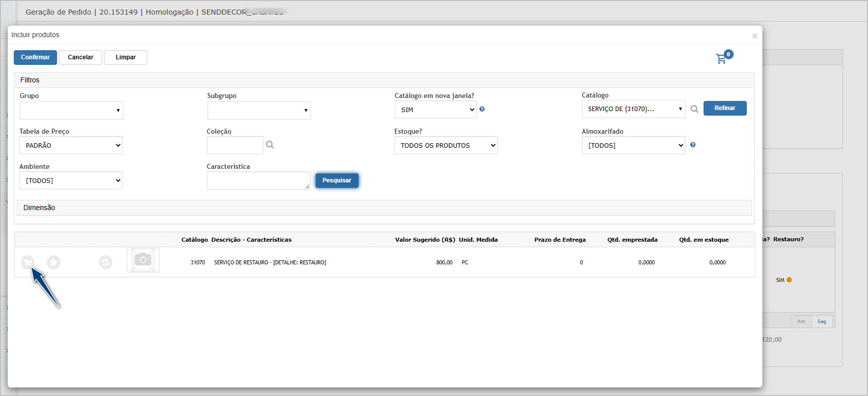The width and height of the screenshot is (868, 396).
Task: Click the Limpar button
Action: click(126, 57)
